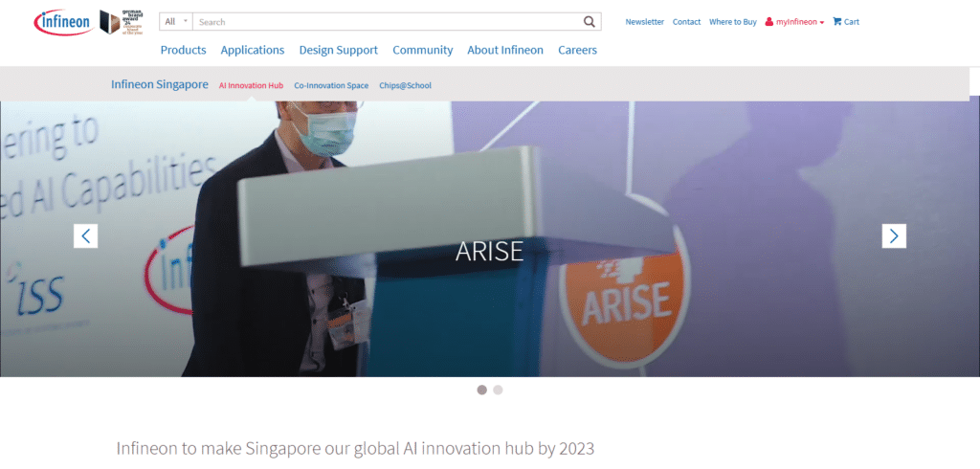Viewport: 980px width, 469px height.
Task: Open the Cart
Action: coord(846,22)
